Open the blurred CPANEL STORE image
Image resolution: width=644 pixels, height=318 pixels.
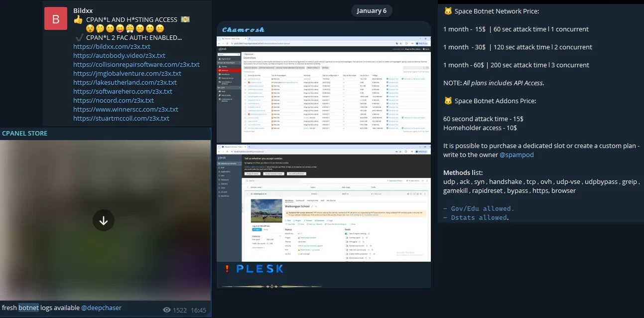(x=105, y=220)
